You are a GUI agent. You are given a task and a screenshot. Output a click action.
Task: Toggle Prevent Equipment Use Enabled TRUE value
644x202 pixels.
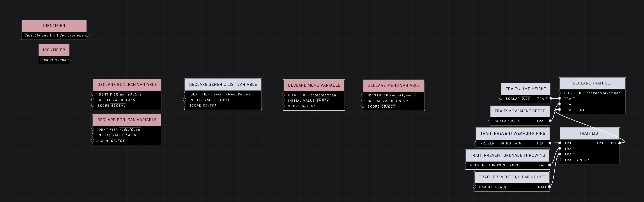502,187
